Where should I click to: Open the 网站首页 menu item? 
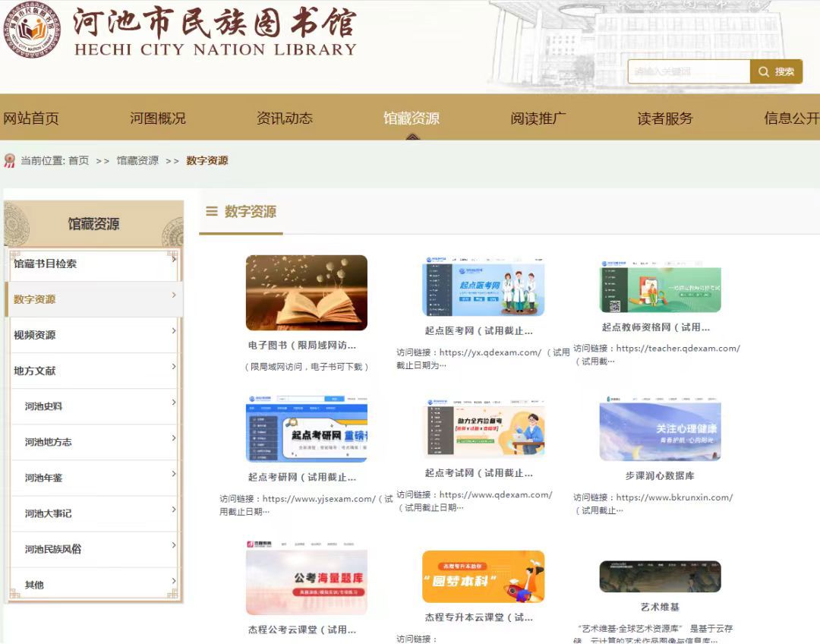tap(31, 118)
